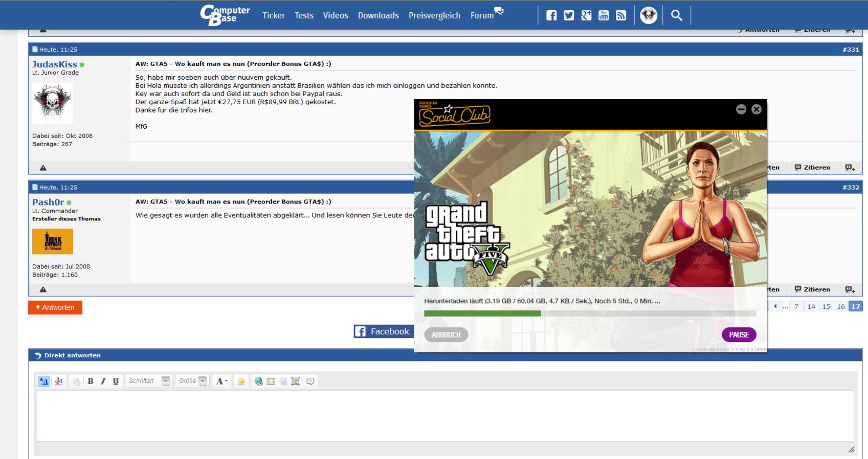
Task: Close the Social Club launcher window
Action: 756,109
